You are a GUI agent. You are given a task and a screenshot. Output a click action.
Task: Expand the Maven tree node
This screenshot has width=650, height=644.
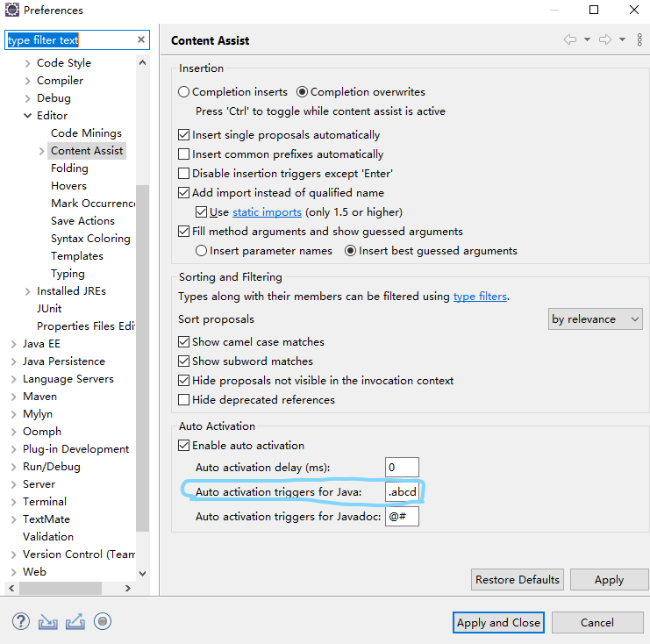[13, 397]
